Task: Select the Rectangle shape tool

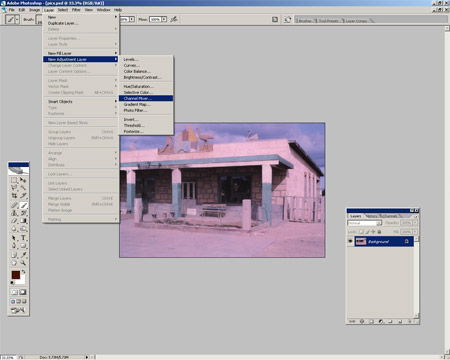Action: [x=23, y=246]
